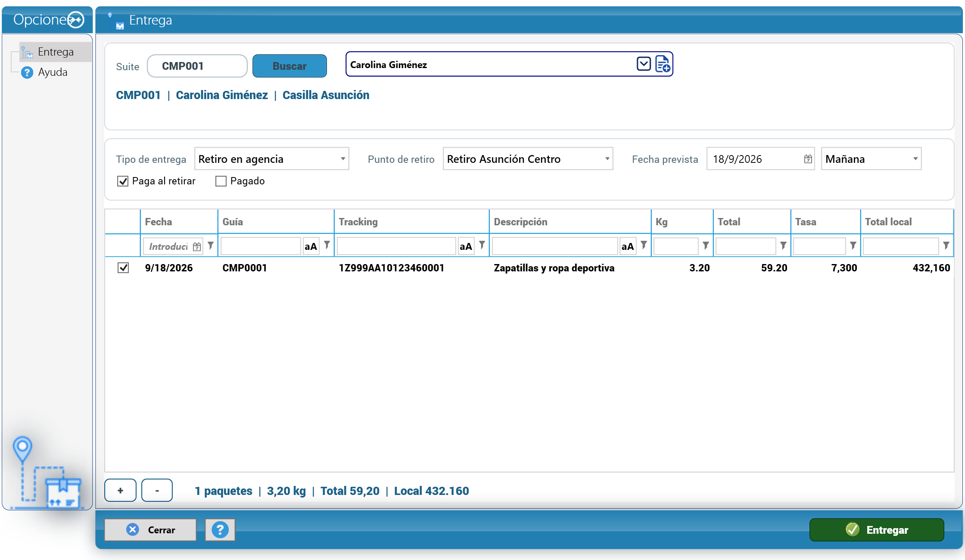This screenshot has width=965, height=560.
Task: Click the green Entregar button
Action: (x=877, y=530)
